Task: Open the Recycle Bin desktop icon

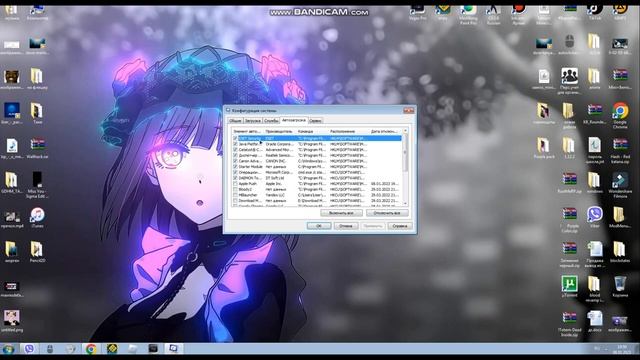Action: coord(620,286)
